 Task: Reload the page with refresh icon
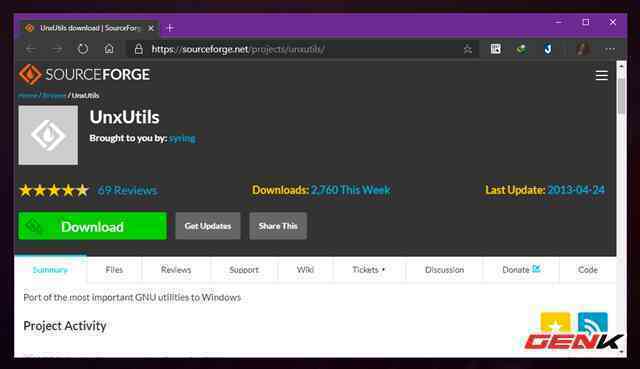coord(83,49)
